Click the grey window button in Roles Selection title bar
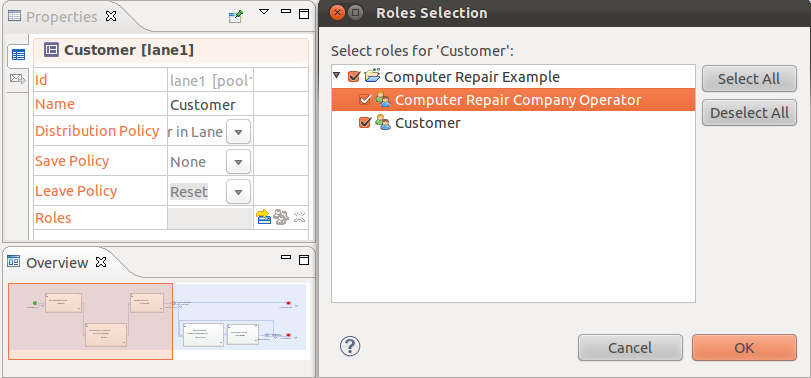Viewport: 811px width, 378px height. (355, 12)
